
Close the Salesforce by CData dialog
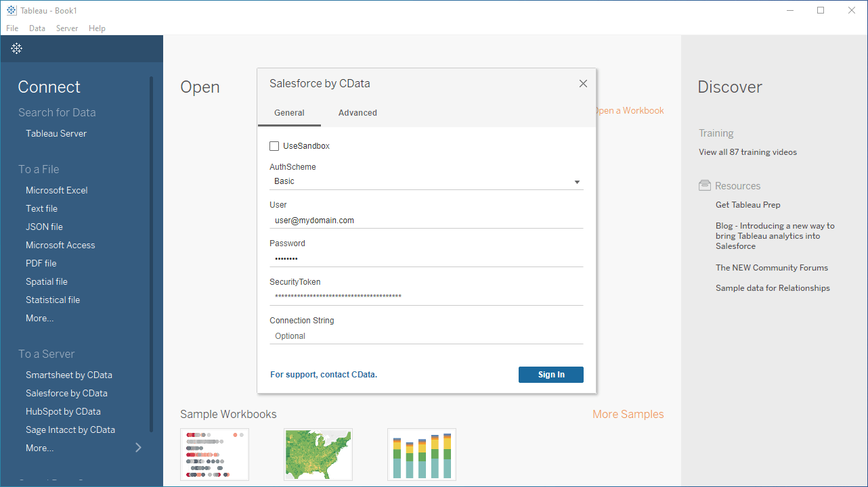pyautogui.click(x=583, y=83)
